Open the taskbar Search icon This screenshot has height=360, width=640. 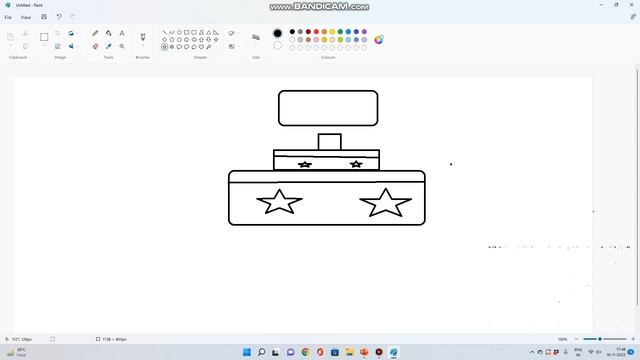pos(262,352)
